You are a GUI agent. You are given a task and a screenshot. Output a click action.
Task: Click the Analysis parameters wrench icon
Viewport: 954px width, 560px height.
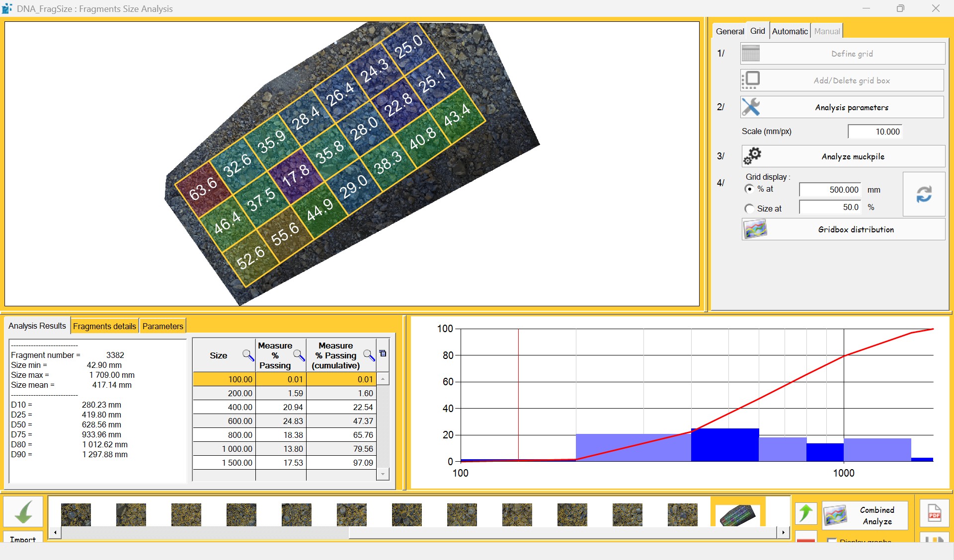(x=751, y=107)
